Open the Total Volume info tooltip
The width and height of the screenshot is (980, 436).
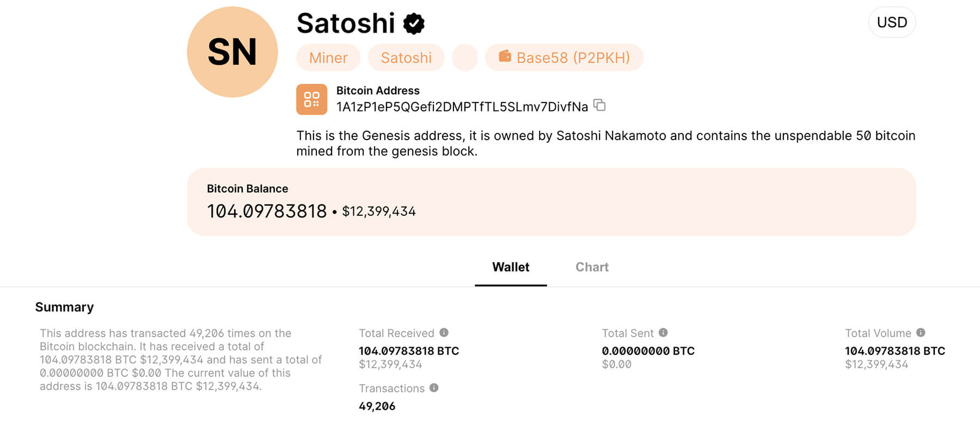pos(921,332)
